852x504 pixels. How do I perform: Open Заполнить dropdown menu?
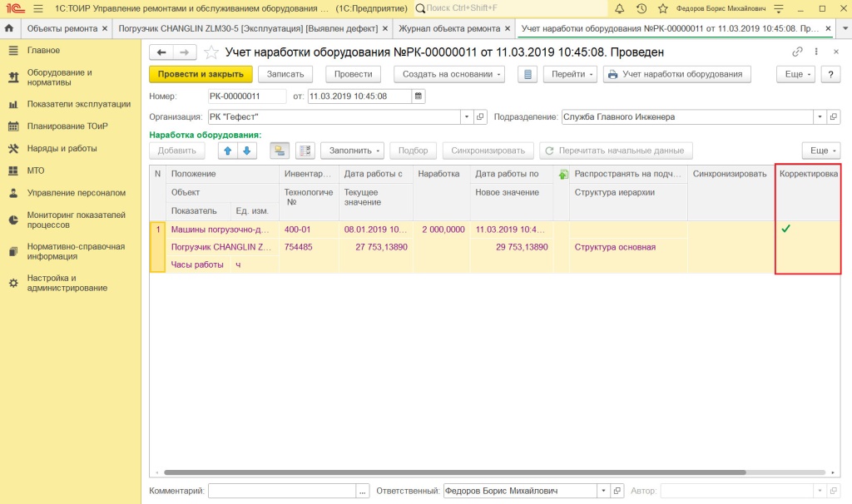click(352, 151)
